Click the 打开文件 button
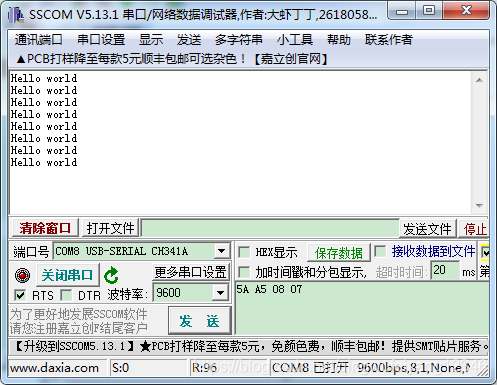This screenshot has height=385, width=497. point(110,228)
